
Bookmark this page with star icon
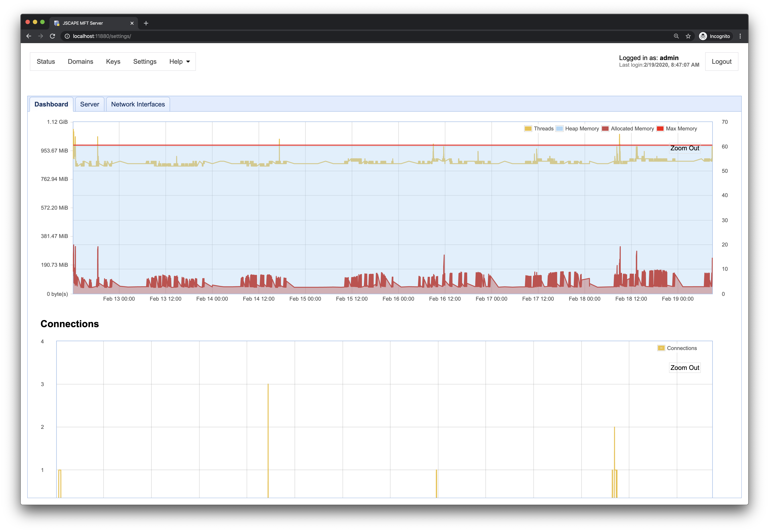click(688, 36)
